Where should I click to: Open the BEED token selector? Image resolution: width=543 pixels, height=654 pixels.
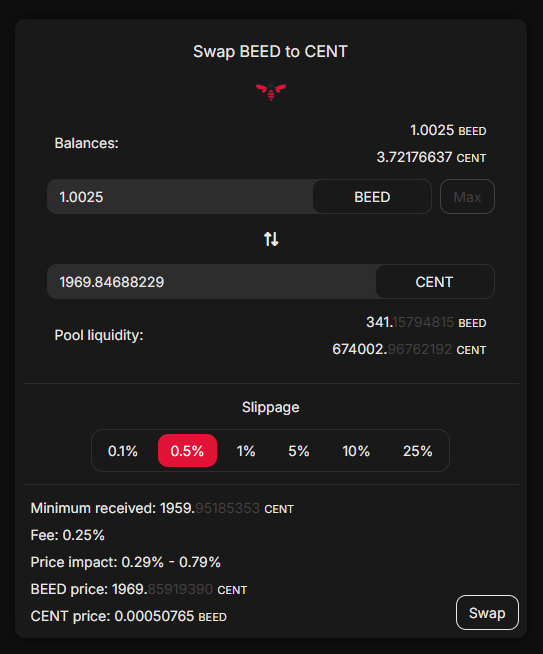point(372,196)
